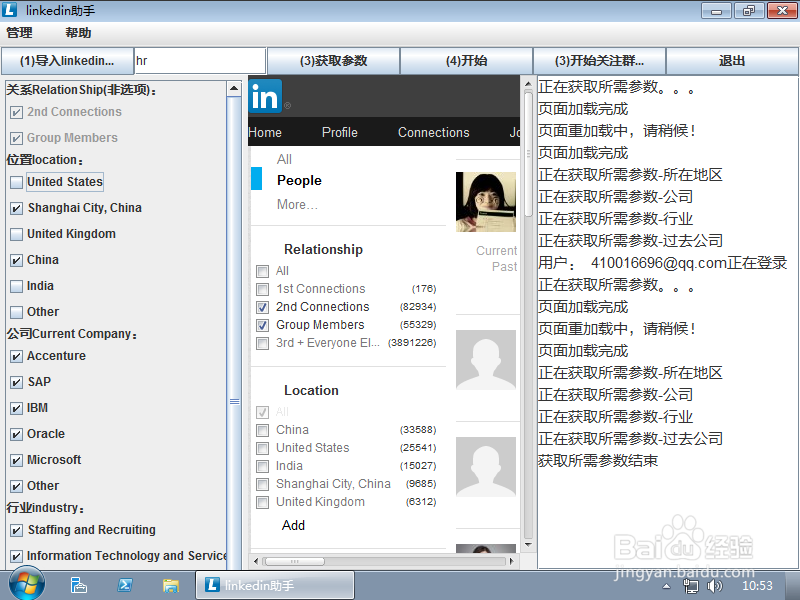Uncheck the Oracle company checkbox
Screen dimensions: 800x600
click(16, 434)
